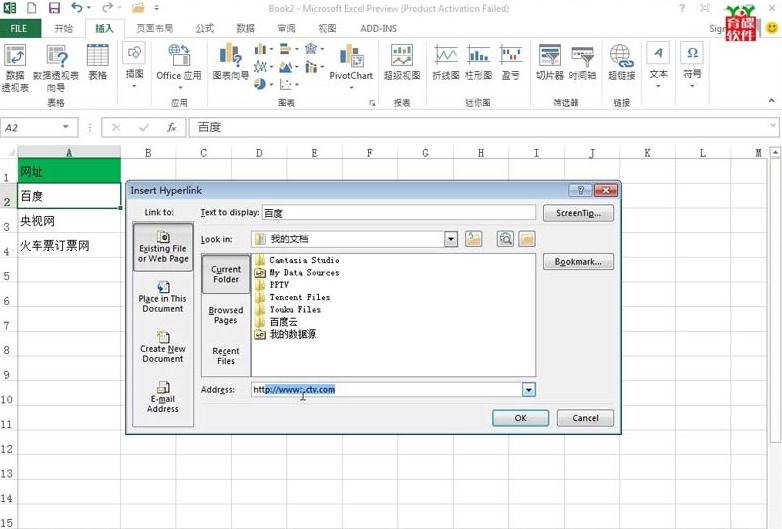782x529 pixels.
Task: Open recommended charts (图表向导)
Action: (x=230, y=62)
